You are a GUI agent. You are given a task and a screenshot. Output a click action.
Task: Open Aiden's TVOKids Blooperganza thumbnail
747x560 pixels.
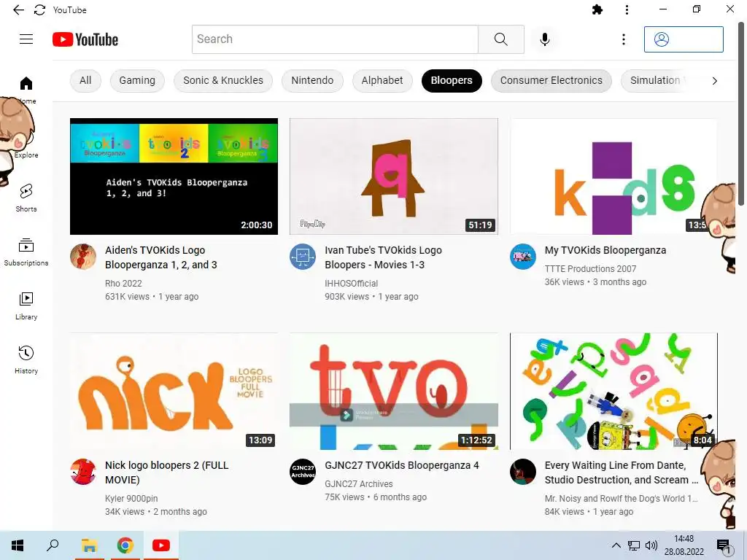point(174,176)
